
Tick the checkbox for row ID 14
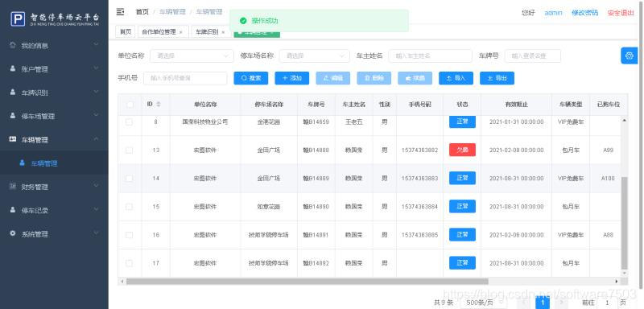[x=129, y=179]
